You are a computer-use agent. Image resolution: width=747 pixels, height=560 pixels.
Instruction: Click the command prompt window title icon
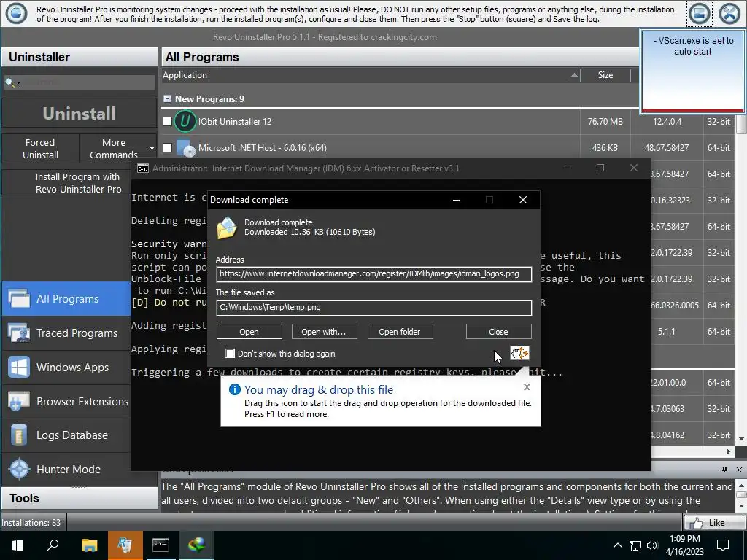coord(142,168)
